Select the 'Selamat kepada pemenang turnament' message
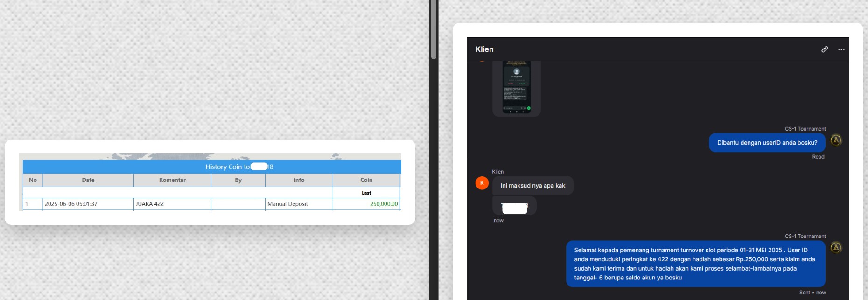Screen dimensions: 868x300 point(696,264)
